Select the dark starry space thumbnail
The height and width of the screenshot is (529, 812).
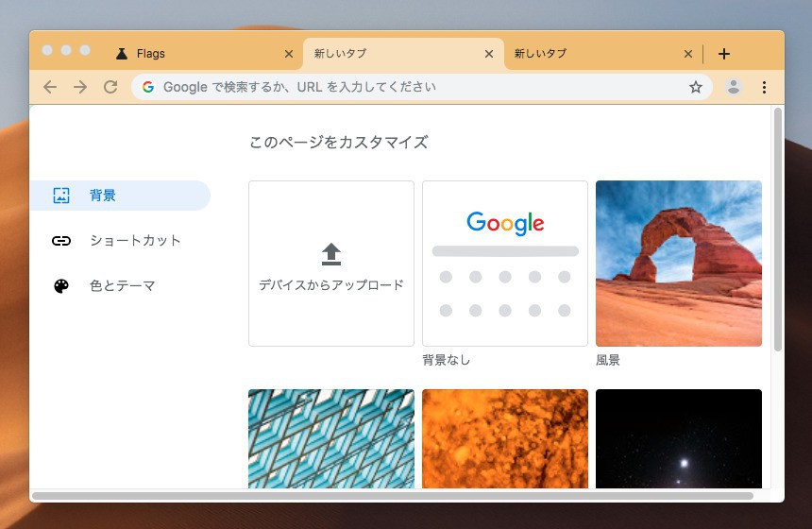679,438
